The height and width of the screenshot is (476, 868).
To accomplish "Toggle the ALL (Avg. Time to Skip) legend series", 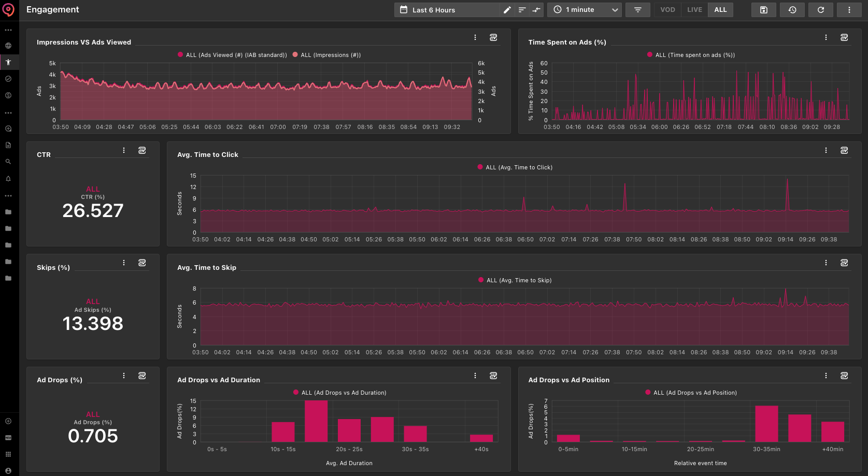I will [x=515, y=280].
